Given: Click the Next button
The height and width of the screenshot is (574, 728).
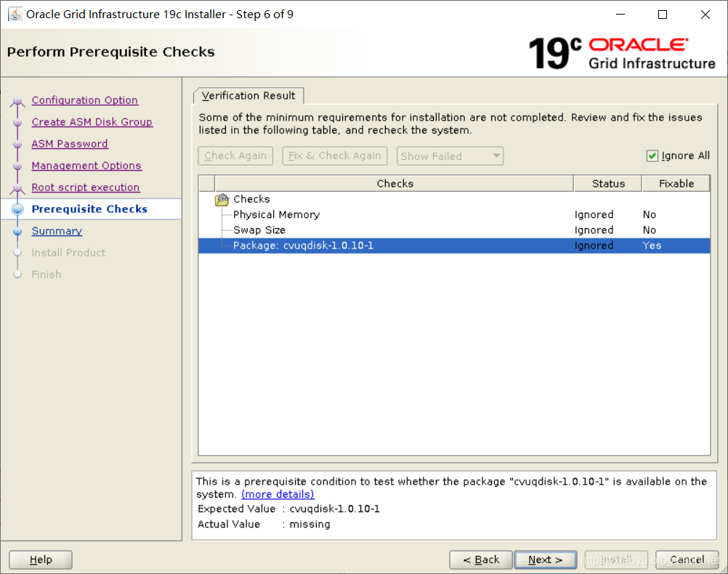Looking at the screenshot, I should (x=545, y=559).
